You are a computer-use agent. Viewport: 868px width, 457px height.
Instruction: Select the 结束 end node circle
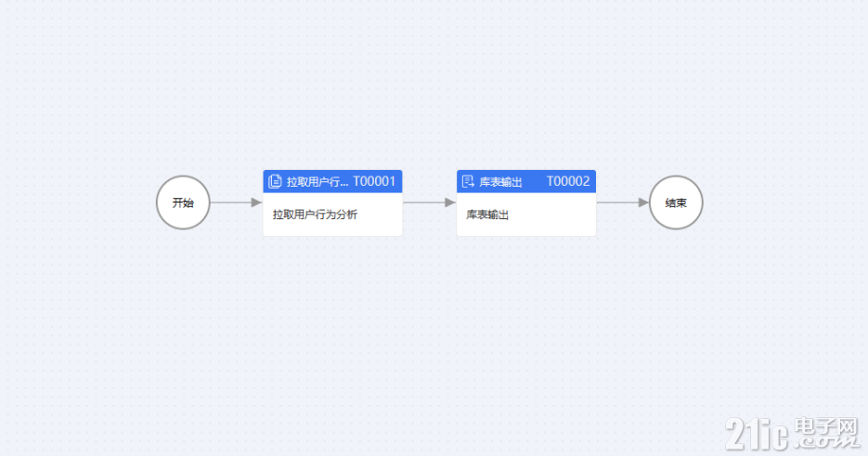click(675, 202)
